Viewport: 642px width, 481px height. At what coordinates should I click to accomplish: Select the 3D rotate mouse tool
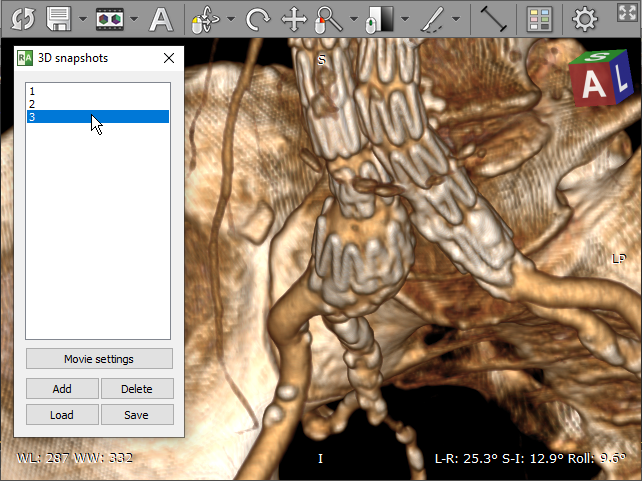pos(204,18)
